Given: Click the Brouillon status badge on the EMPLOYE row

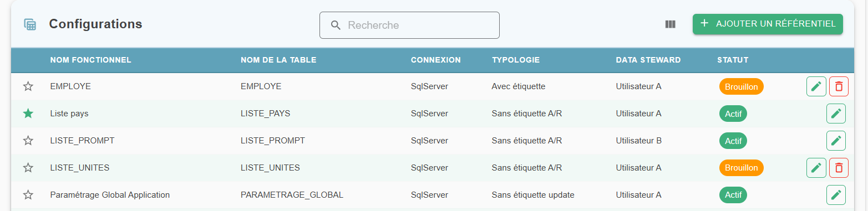Looking at the screenshot, I should pos(741,86).
